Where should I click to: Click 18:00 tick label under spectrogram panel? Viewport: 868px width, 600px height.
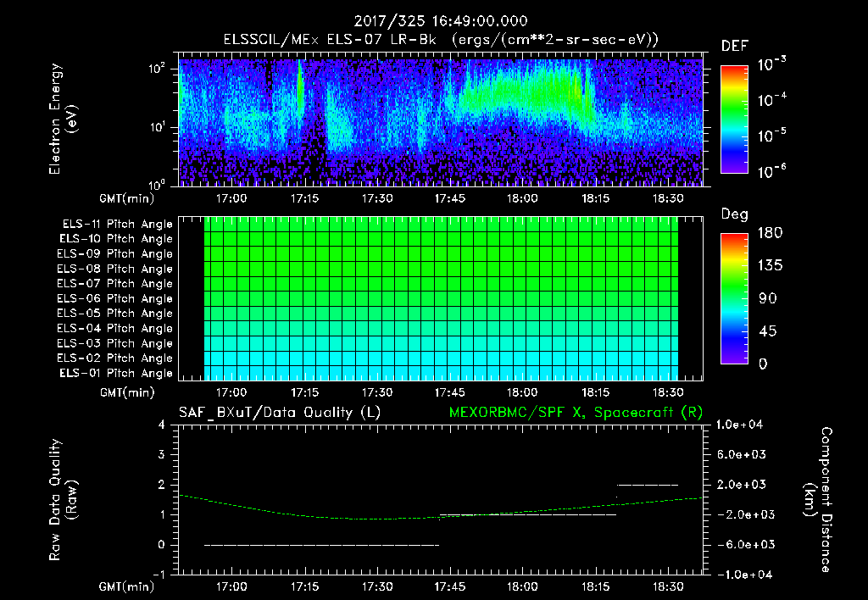pyautogui.click(x=522, y=198)
